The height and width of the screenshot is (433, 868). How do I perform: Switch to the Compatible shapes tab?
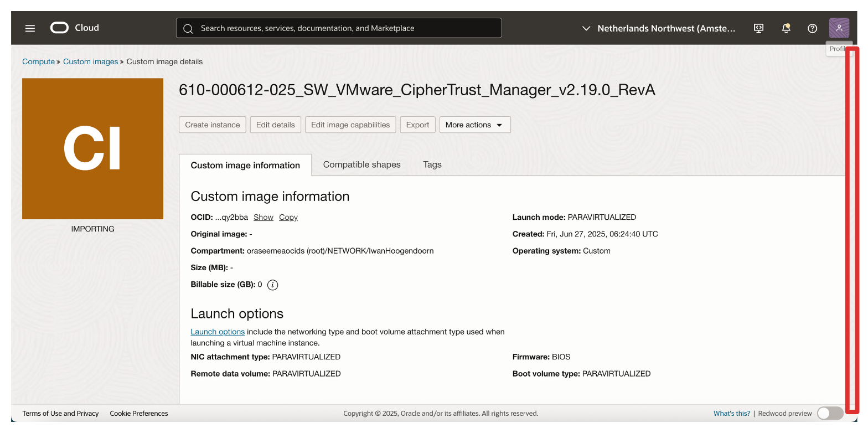361,164
